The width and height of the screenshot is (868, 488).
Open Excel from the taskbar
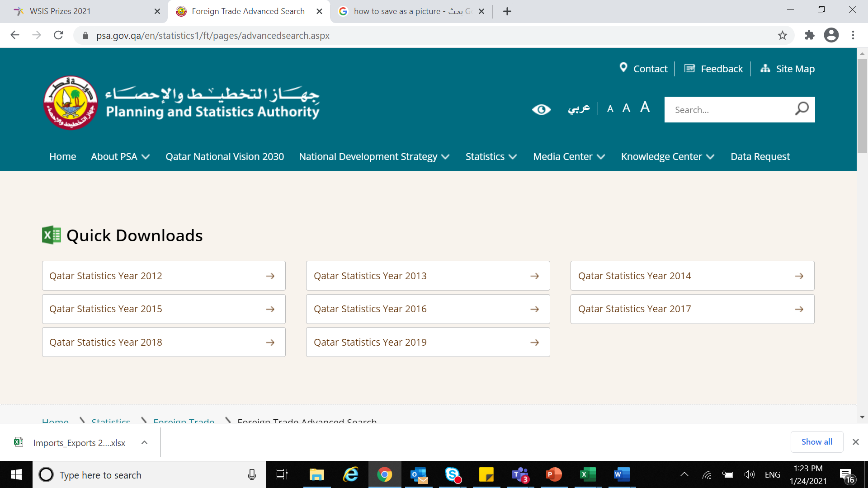[x=588, y=474]
